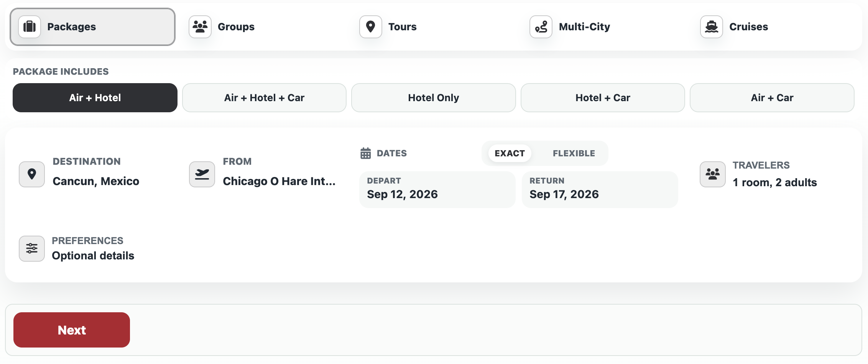This screenshot has height=364, width=868.
Task: Expand Preferences Optional details
Action: coord(93,256)
